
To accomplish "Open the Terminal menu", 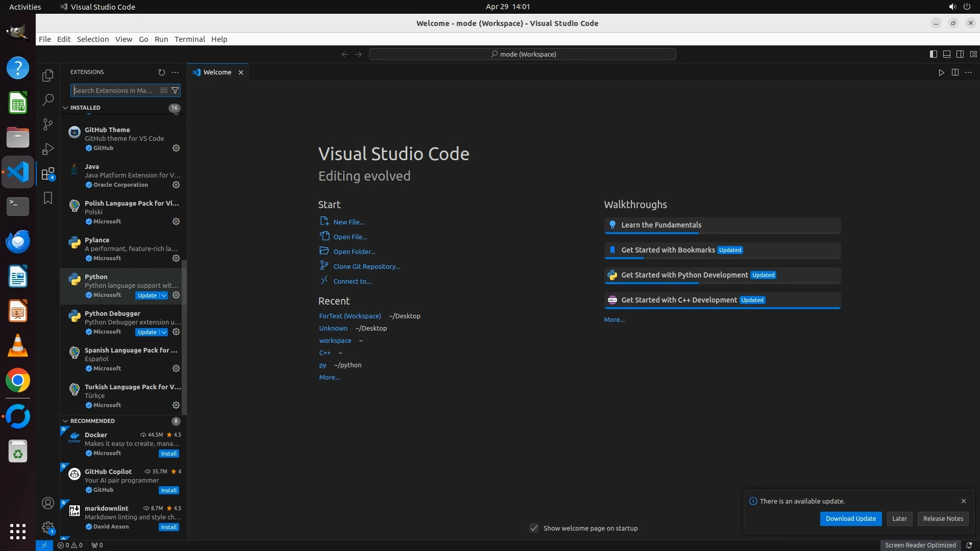I will 189,39.
